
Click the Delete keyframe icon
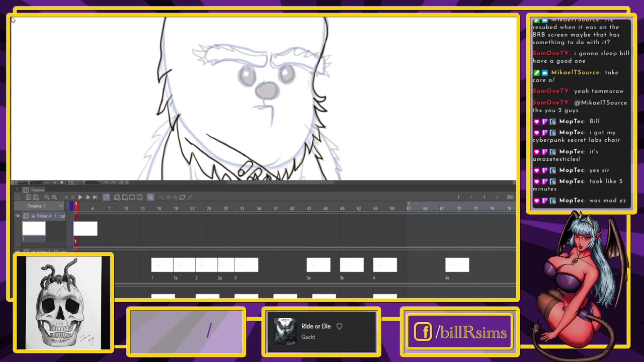[175, 197]
